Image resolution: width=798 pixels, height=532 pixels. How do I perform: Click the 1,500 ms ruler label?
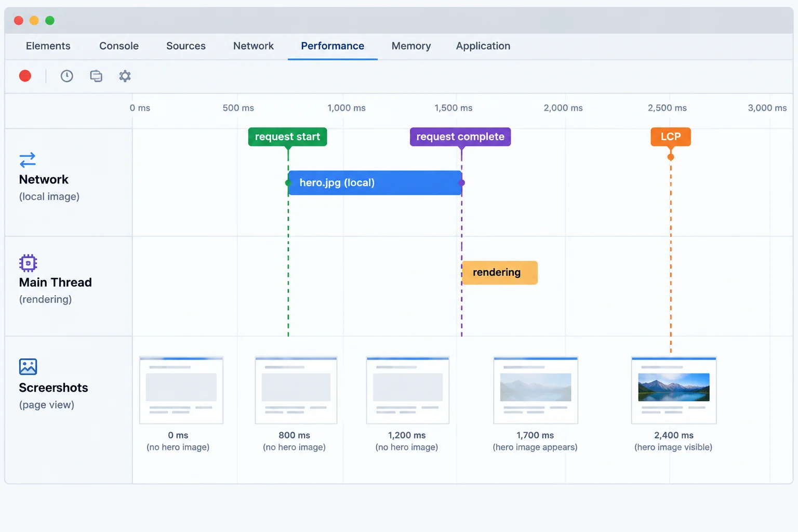coord(454,108)
